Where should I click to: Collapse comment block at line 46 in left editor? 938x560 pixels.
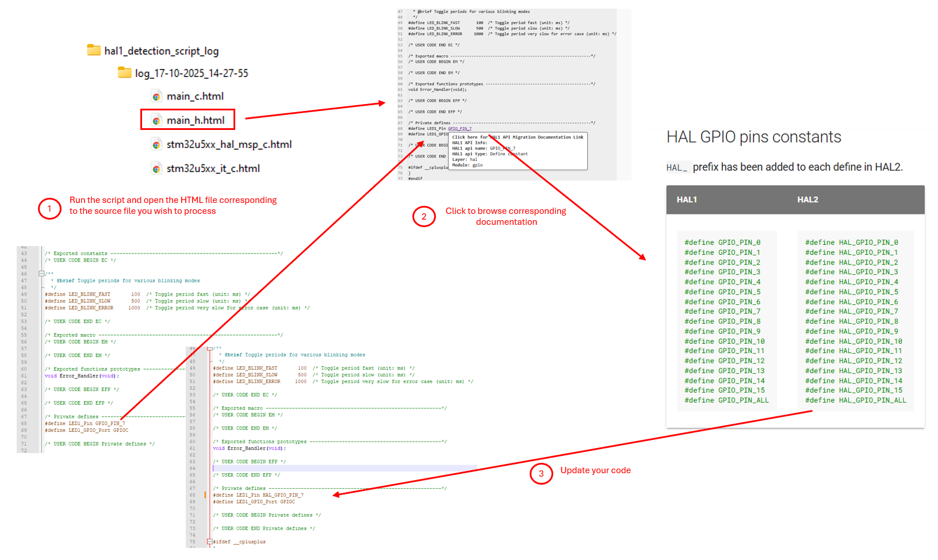[x=41, y=274]
